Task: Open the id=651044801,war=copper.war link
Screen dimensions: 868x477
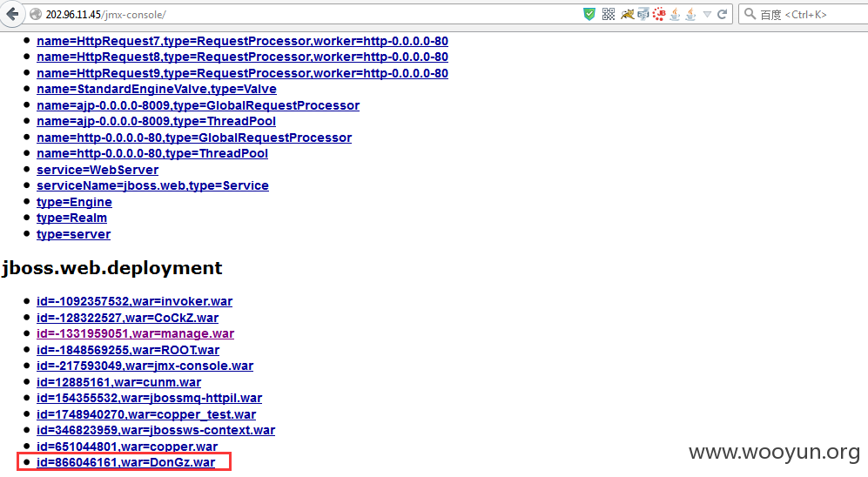Action: pyautogui.click(x=127, y=446)
